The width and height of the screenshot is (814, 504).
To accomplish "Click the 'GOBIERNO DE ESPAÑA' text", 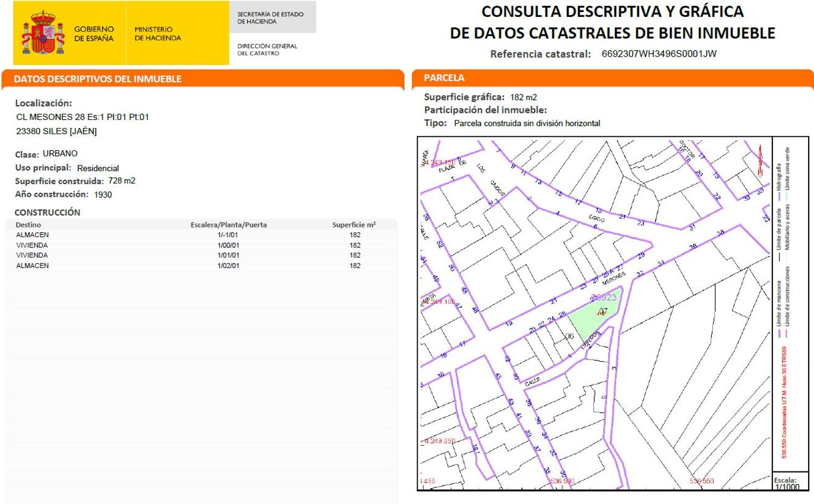I will pos(94,34).
